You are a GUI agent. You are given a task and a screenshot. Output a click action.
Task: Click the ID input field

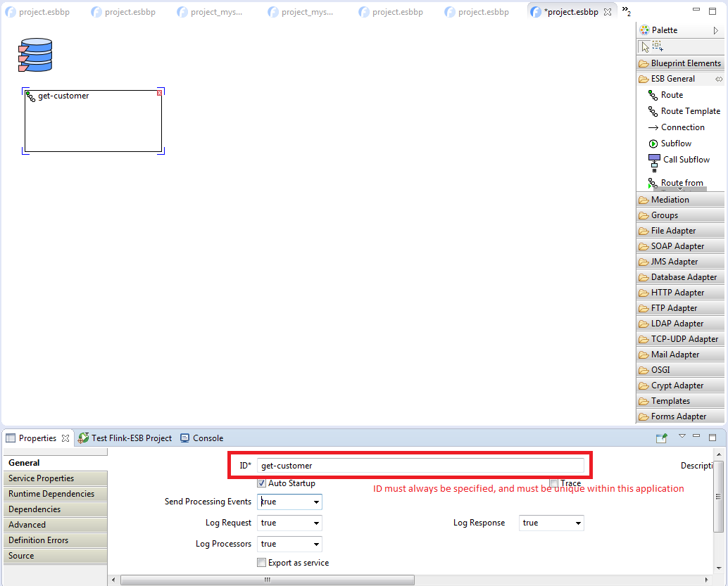coord(420,466)
